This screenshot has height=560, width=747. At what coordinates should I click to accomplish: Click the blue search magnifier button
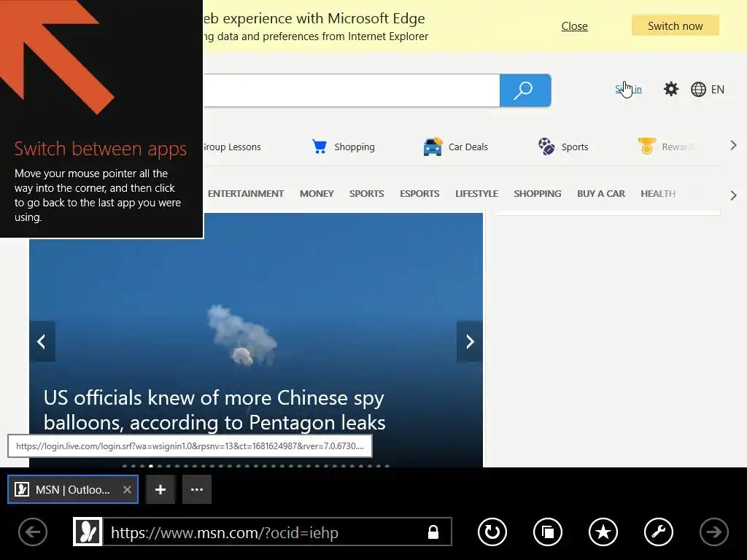click(525, 90)
